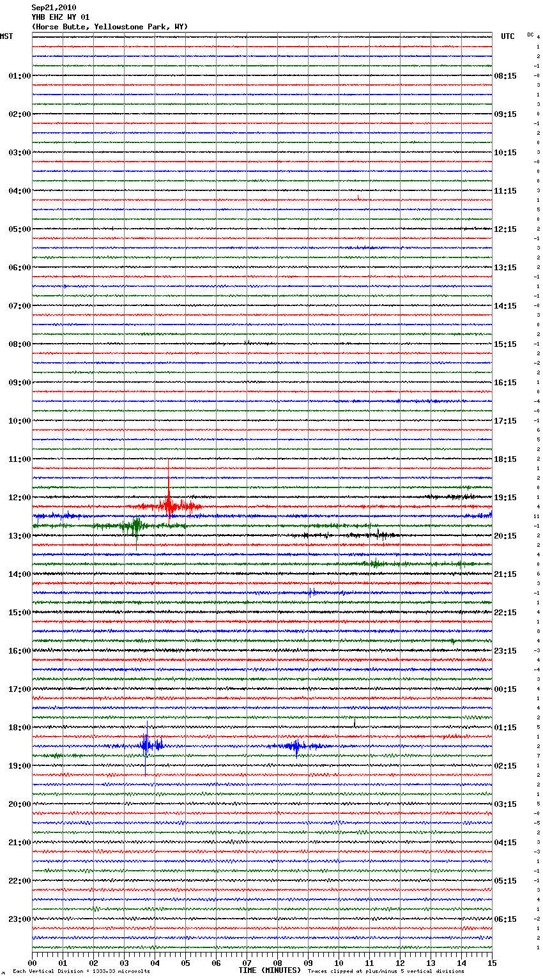This screenshot has height=980, width=543.
Task: Click the 18:15 UTC time label
Action: [505, 459]
